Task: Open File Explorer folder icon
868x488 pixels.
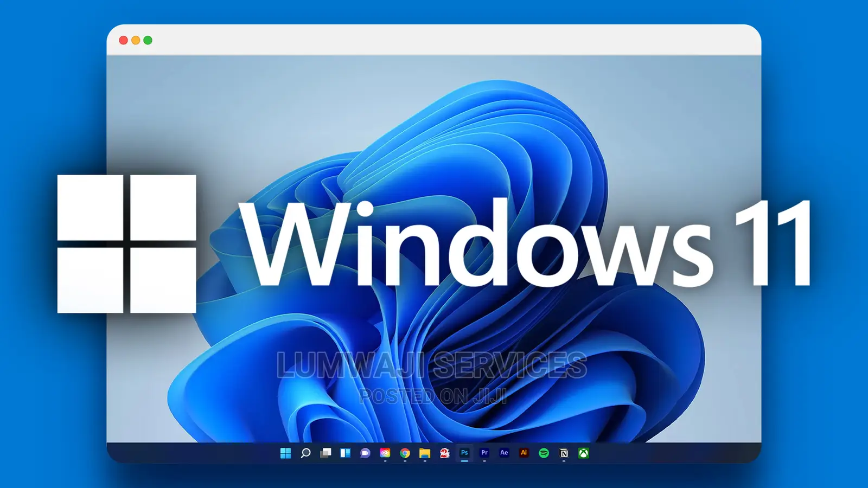Action: pyautogui.click(x=425, y=453)
